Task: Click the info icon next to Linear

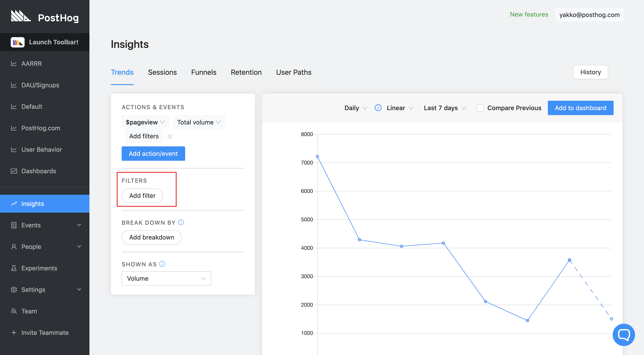Action: [378, 108]
